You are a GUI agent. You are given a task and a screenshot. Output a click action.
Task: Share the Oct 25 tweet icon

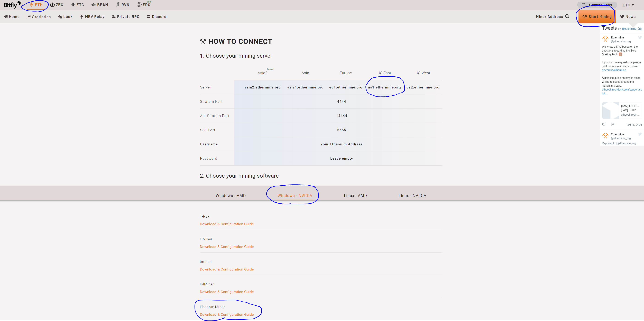pos(613,125)
